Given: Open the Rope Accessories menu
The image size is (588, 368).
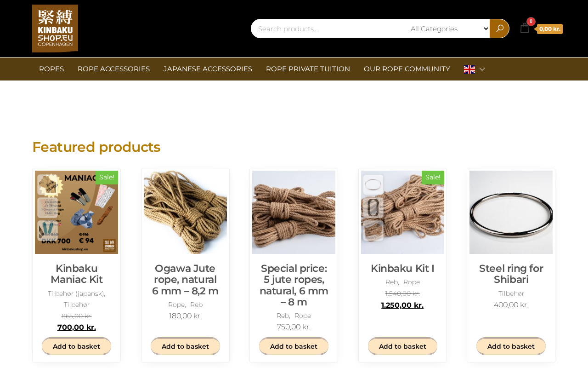Looking at the screenshot, I should pos(113,69).
